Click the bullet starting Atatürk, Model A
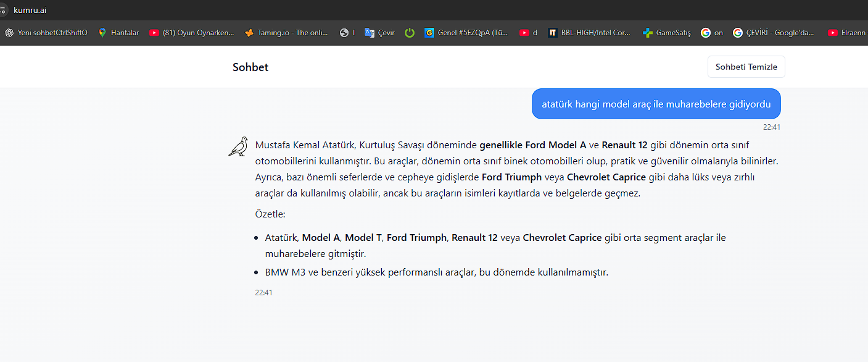The image size is (868, 362). [495, 245]
